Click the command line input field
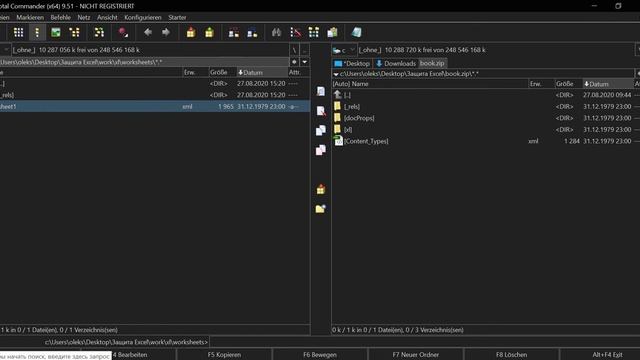 point(424,342)
